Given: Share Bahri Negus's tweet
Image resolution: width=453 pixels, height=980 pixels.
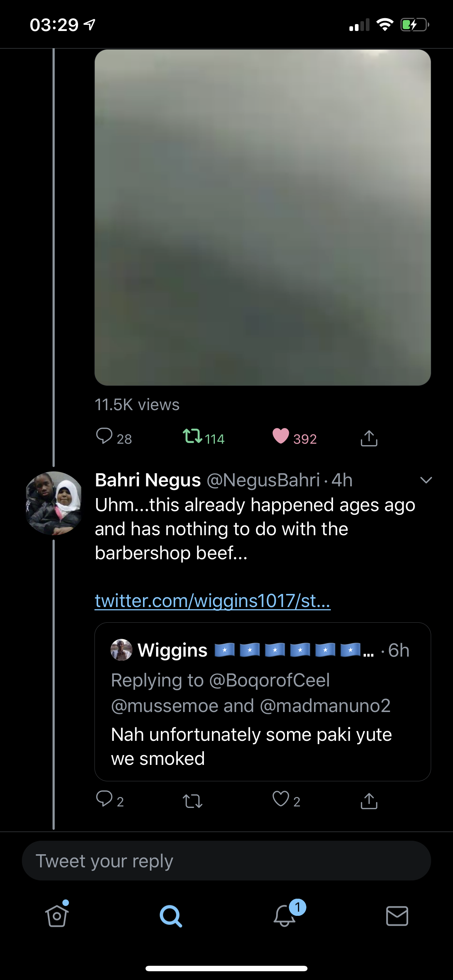Looking at the screenshot, I should pyautogui.click(x=369, y=800).
